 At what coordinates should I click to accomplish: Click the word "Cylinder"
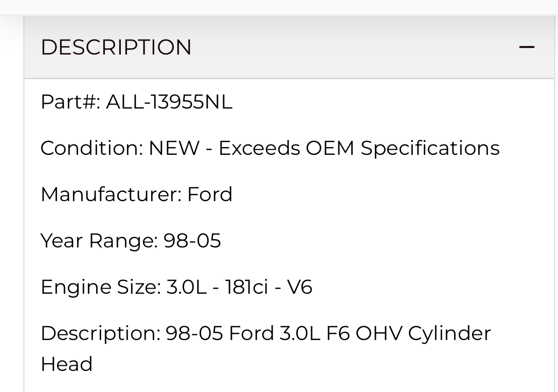coord(449,333)
